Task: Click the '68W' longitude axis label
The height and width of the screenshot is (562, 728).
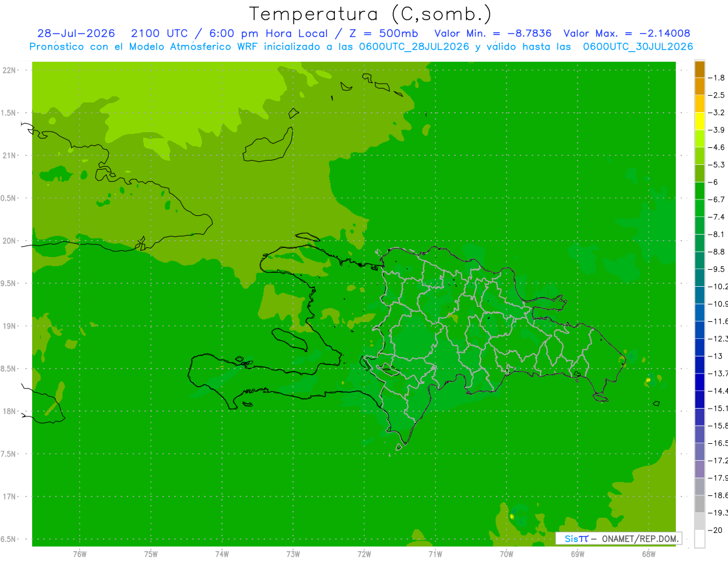Action: coord(649,554)
